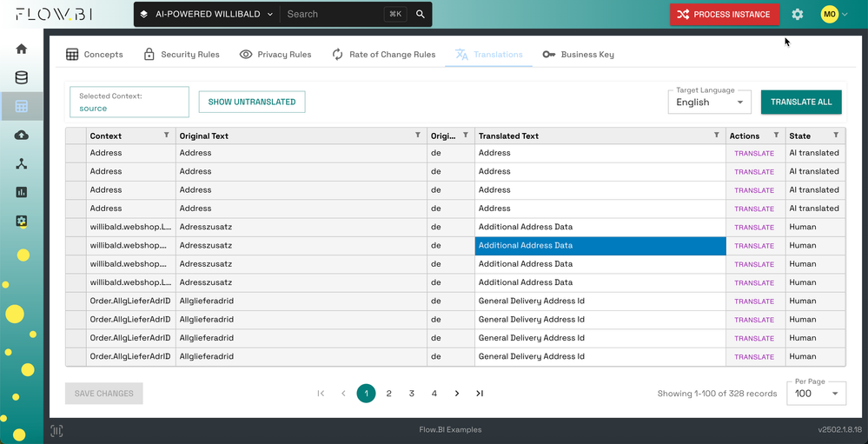This screenshot has width=868, height=444.
Task: Click Show Untranslated button
Action: (252, 102)
